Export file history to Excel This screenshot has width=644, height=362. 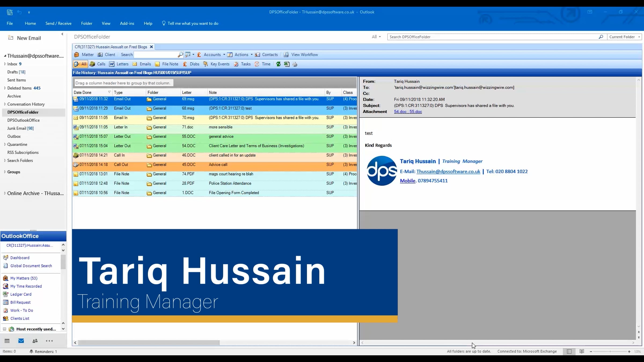coord(287,64)
